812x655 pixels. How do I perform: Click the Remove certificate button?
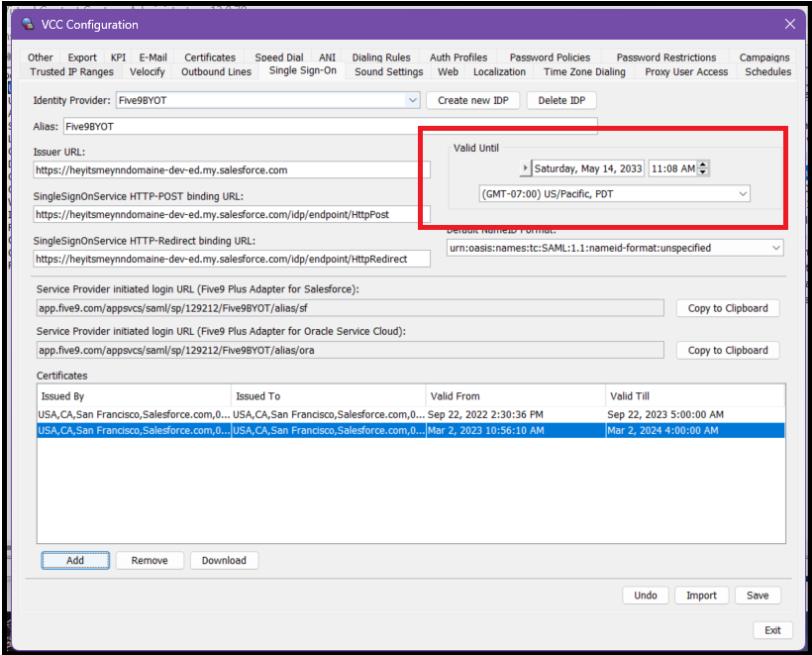150,560
